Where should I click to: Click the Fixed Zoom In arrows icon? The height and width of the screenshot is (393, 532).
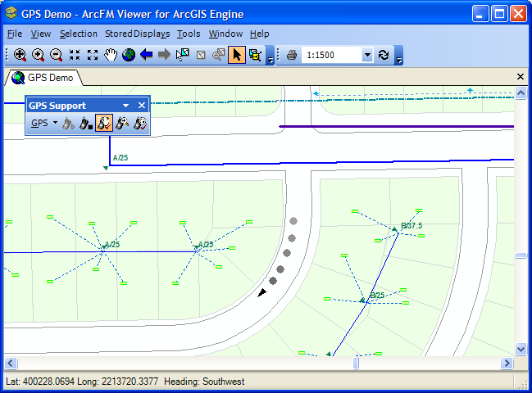(x=75, y=55)
